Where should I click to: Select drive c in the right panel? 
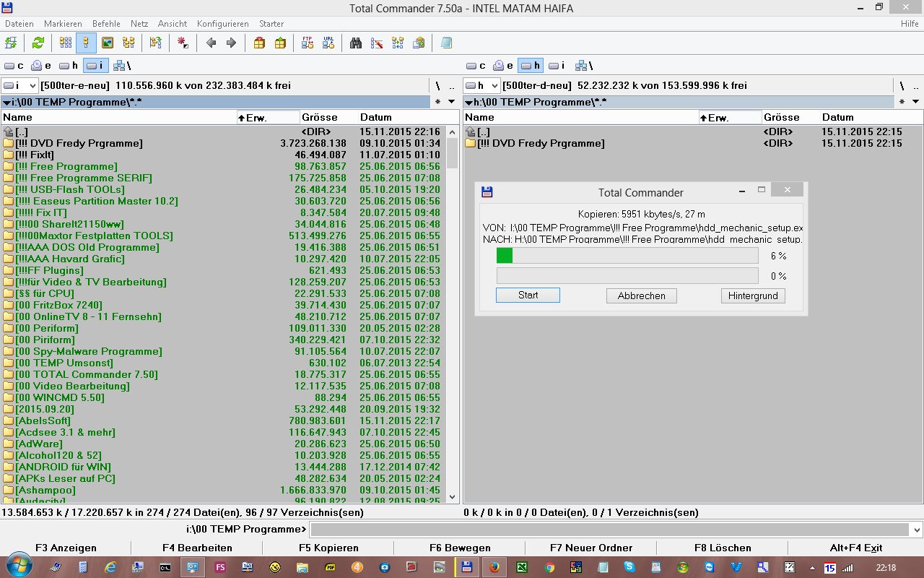tap(476, 66)
